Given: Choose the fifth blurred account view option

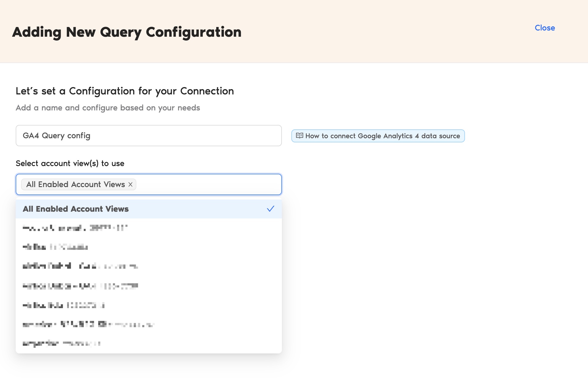Looking at the screenshot, I should (x=63, y=305).
